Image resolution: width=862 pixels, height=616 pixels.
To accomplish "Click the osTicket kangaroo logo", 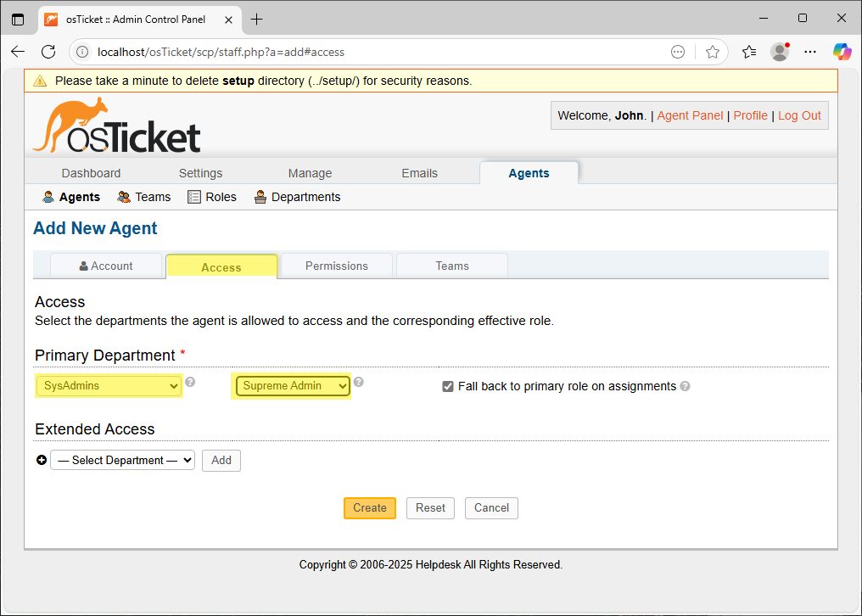I will tap(116, 126).
